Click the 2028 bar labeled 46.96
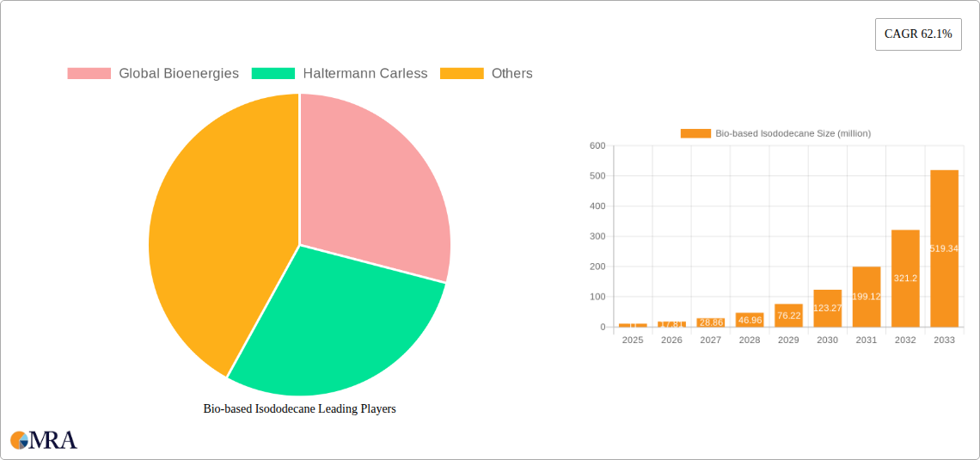 [750, 320]
